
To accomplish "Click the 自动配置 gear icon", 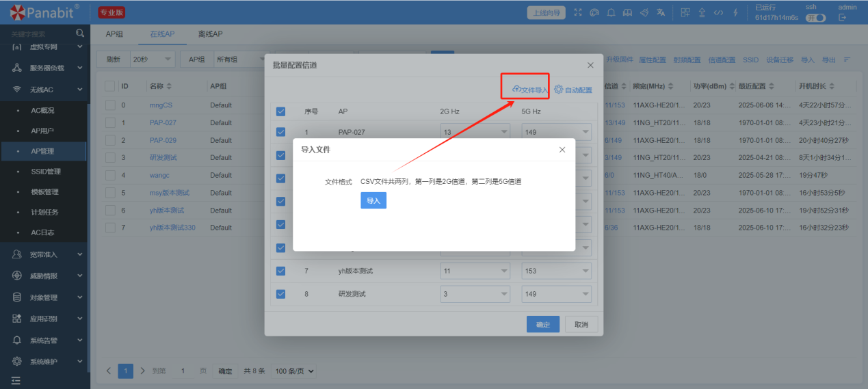I will tap(558, 89).
